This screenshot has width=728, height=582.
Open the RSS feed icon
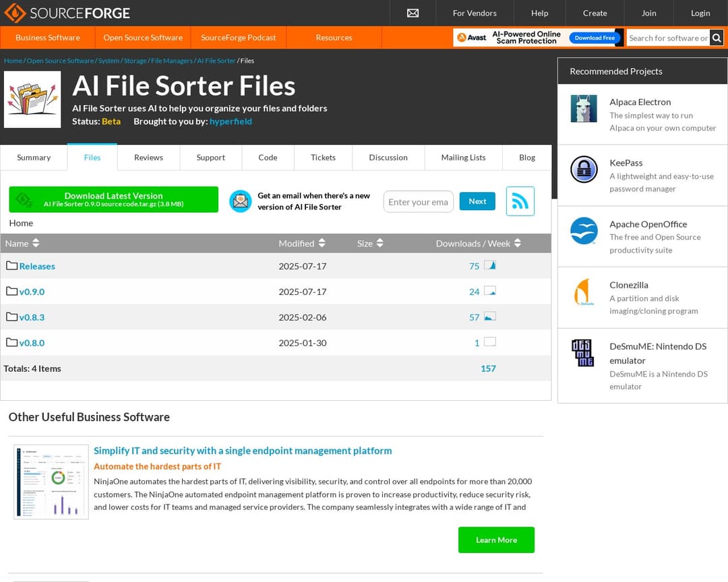(x=520, y=201)
